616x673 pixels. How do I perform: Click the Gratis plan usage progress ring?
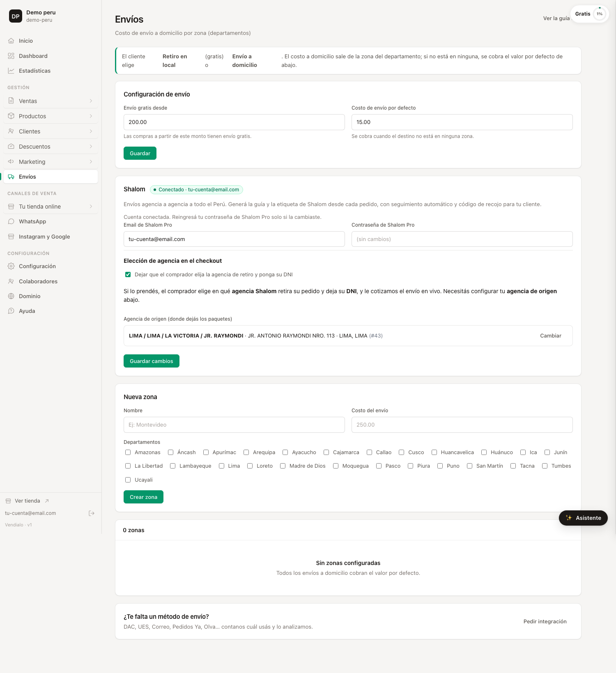tap(600, 14)
